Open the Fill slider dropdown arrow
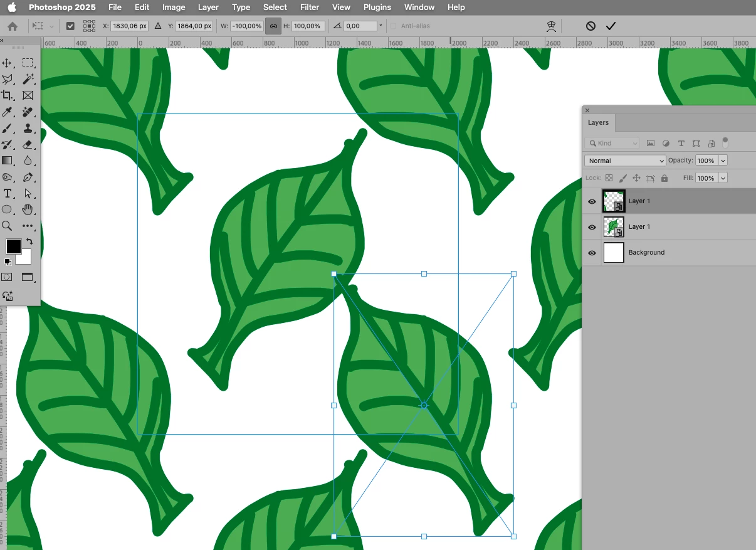 (x=723, y=178)
